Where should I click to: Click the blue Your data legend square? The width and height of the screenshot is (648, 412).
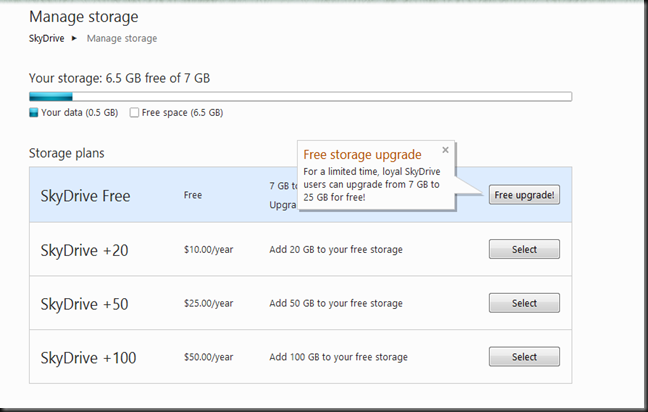(x=34, y=113)
